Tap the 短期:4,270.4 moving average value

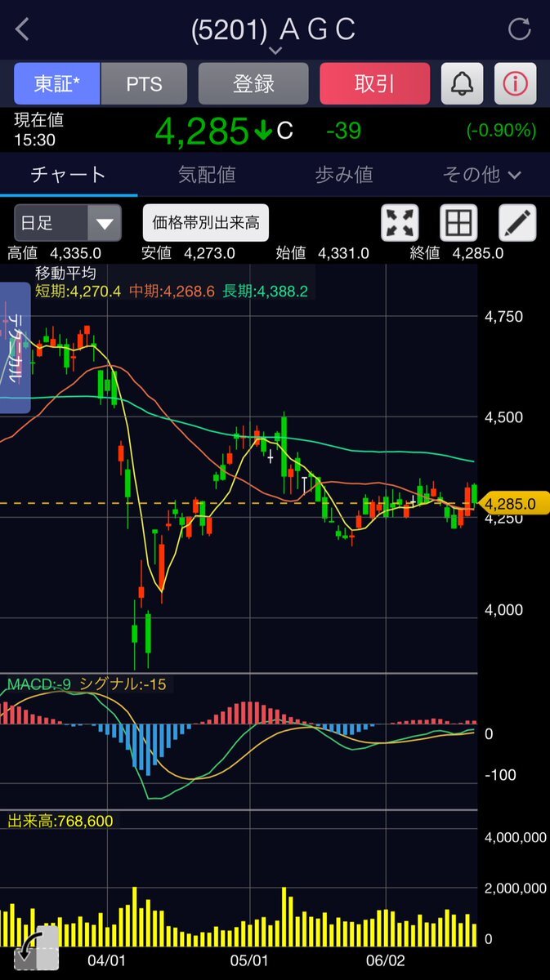pyautogui.click(x=78, y=291)
